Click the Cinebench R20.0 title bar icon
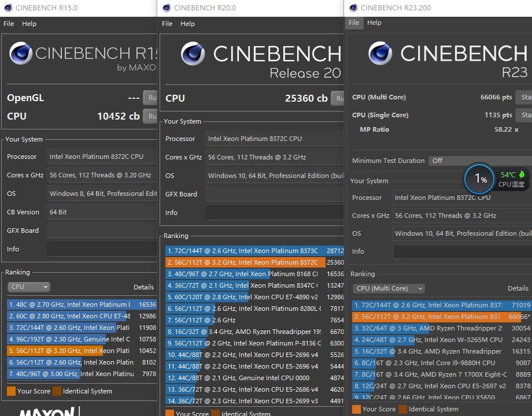532x416 pixels. click(x=167, y=8)
